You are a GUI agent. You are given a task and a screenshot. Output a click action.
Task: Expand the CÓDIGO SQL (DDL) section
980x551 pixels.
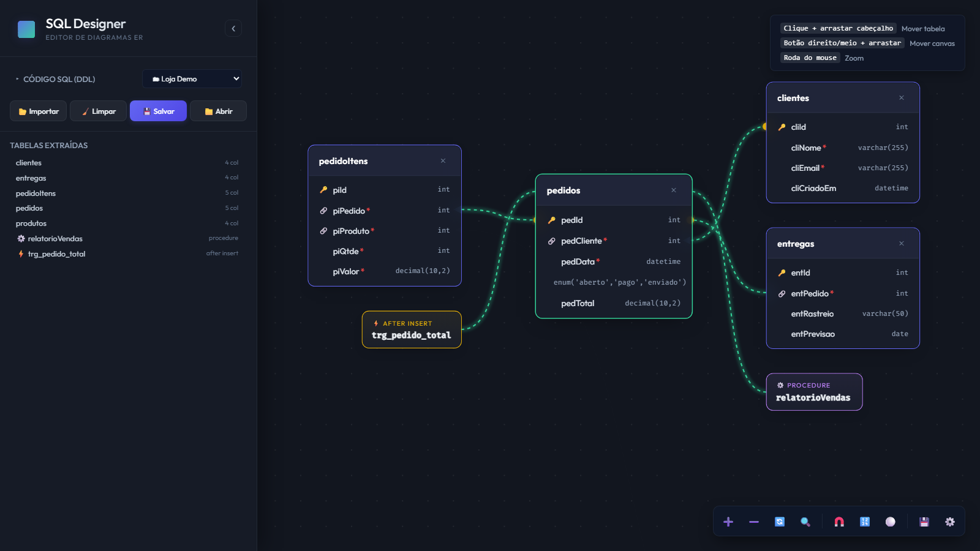click(55, 79)
